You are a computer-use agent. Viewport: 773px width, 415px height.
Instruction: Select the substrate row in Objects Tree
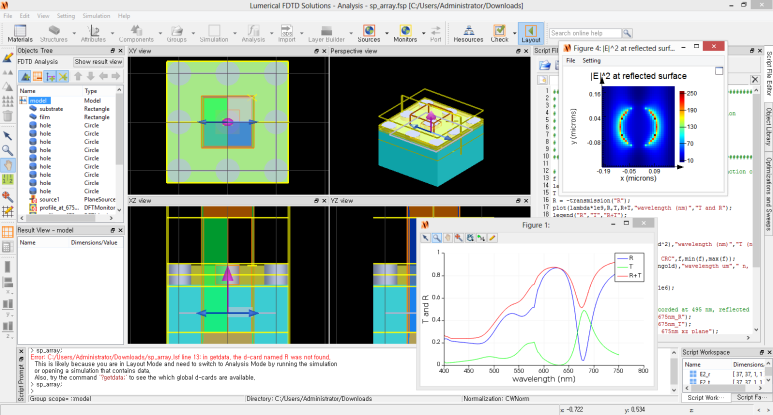69,109
